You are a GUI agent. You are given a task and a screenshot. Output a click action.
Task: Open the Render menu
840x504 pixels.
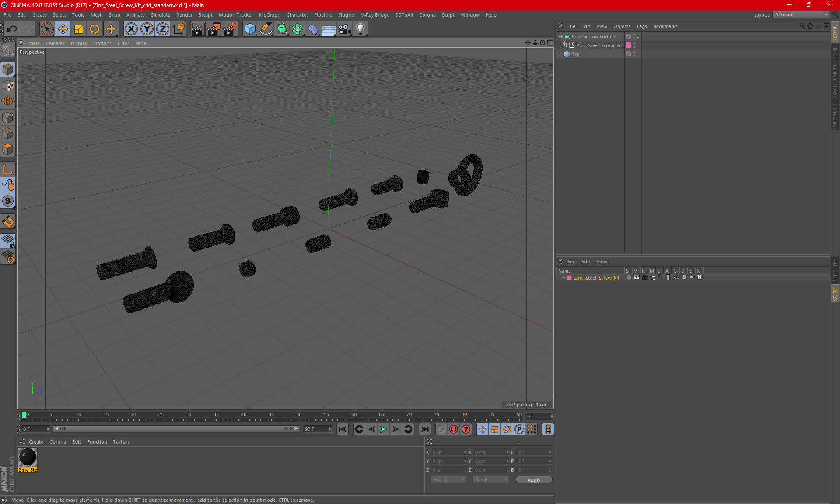(184, 15)
